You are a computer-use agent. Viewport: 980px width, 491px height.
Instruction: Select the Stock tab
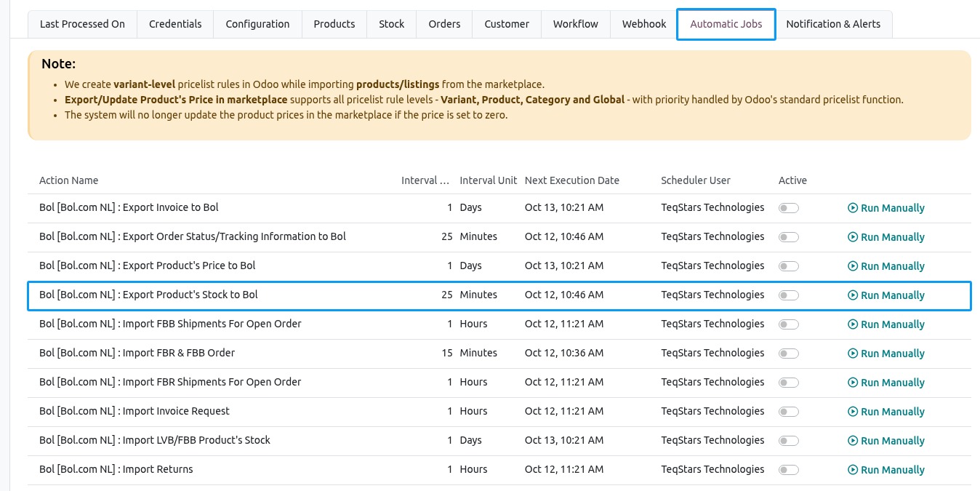[392, 24]
